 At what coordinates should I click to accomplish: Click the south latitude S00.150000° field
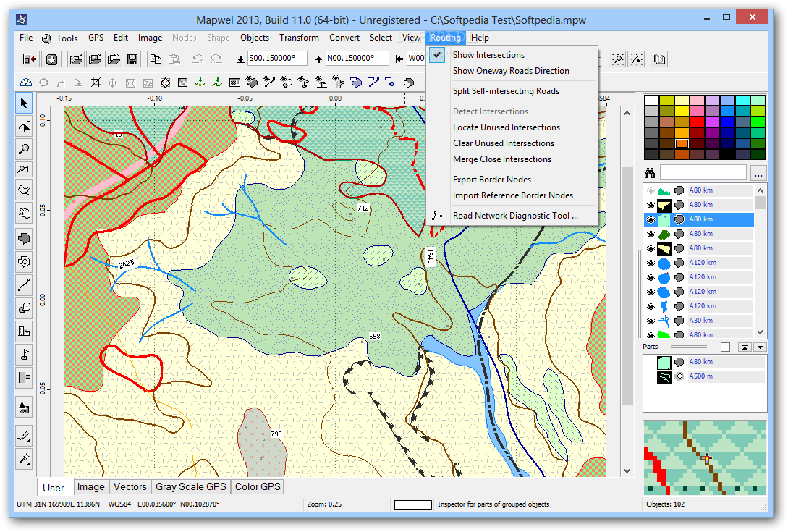point(277,59)
